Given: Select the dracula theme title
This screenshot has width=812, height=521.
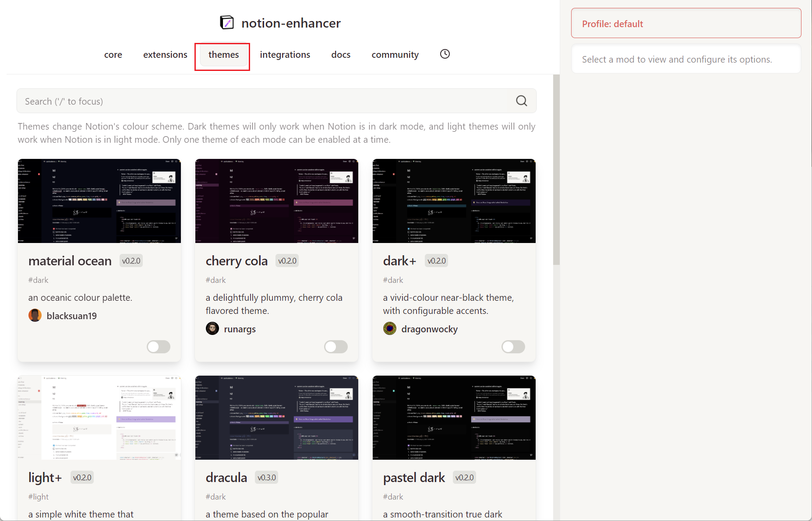Looking at the screenshot, I should pyautogui.click(x=226, y=478).
